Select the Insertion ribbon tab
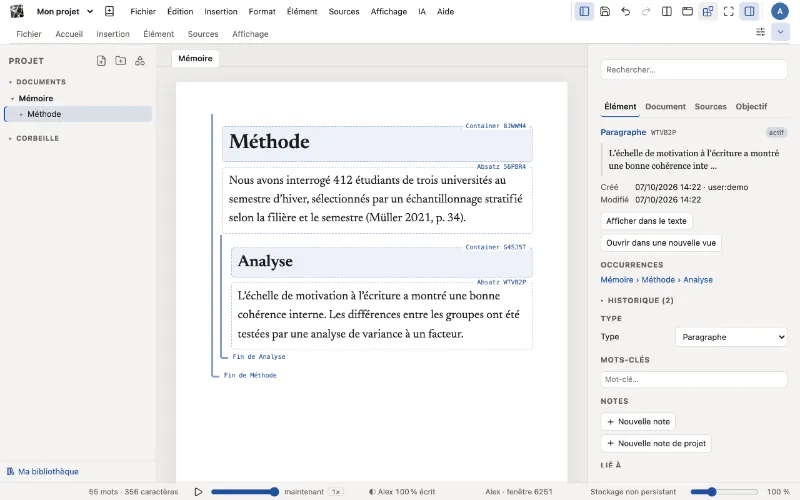Screen dimensions: 800x500 pos(113,34)
